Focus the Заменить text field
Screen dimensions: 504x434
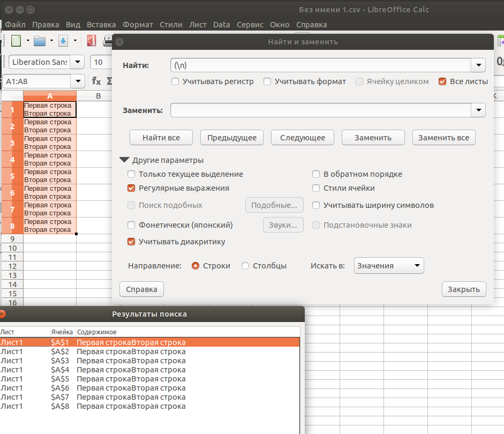pyautogui.click(x=321, y=110)
